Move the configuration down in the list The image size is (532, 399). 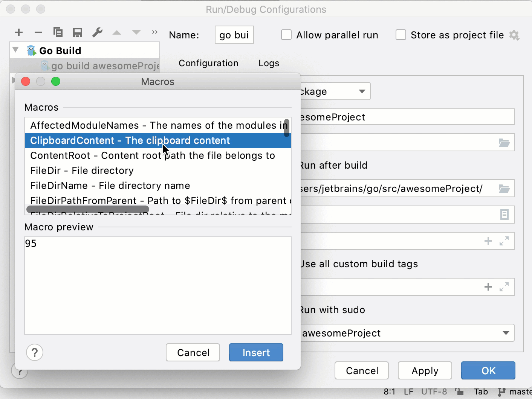136,32
